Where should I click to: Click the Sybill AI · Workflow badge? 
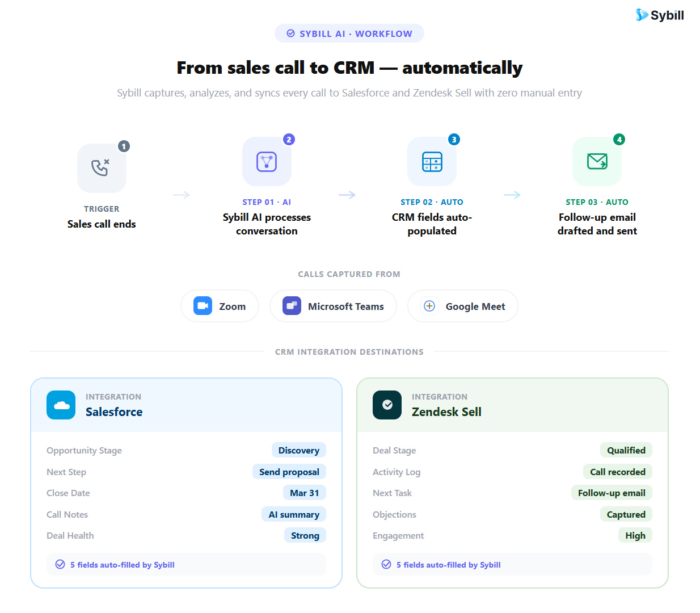click(x=349, y=33)
